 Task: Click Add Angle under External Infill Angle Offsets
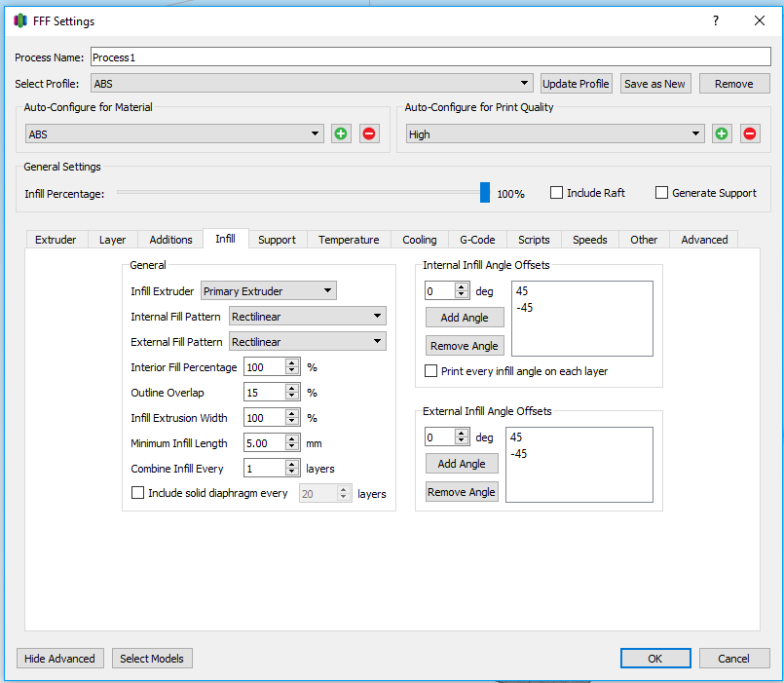point(462,464)
